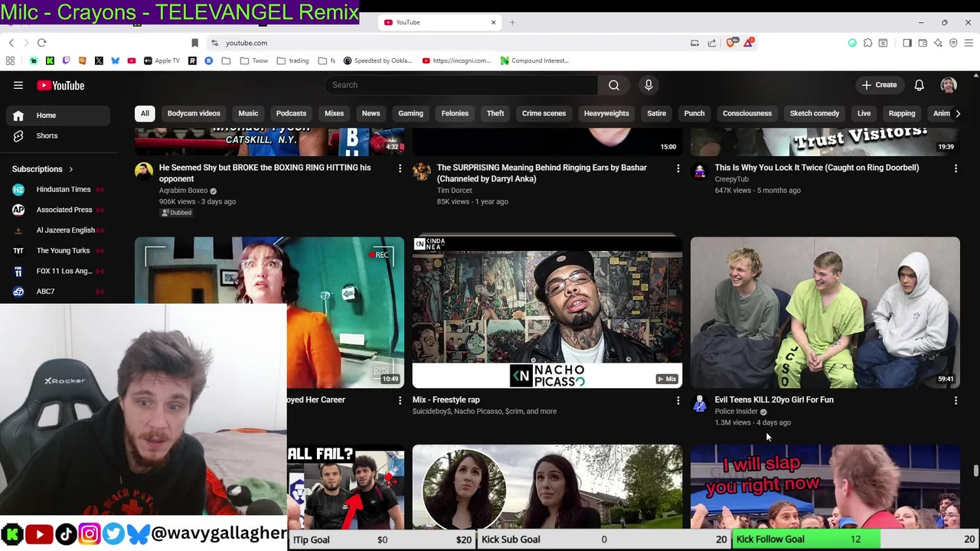The height and width of the screenshot is (551, 980).
Task: Click the youtube.com address bar
Action: click(x=452, y=43)
